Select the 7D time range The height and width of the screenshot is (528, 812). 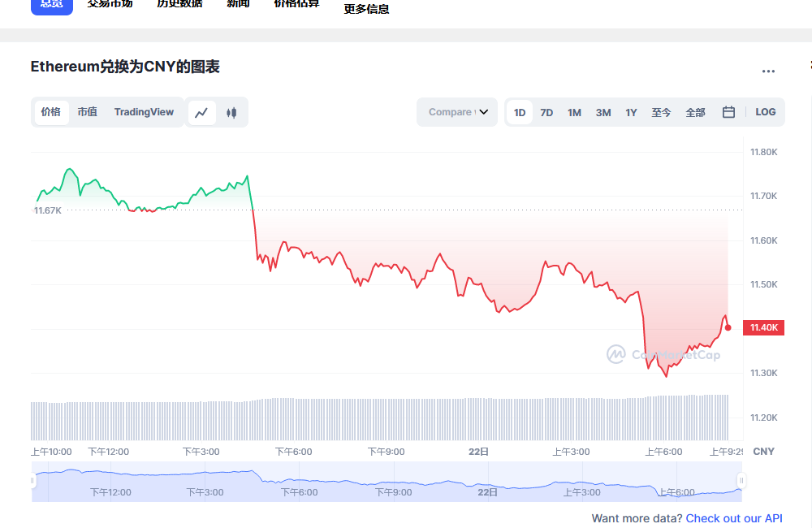pyautogui.click(x=546, y=112)
